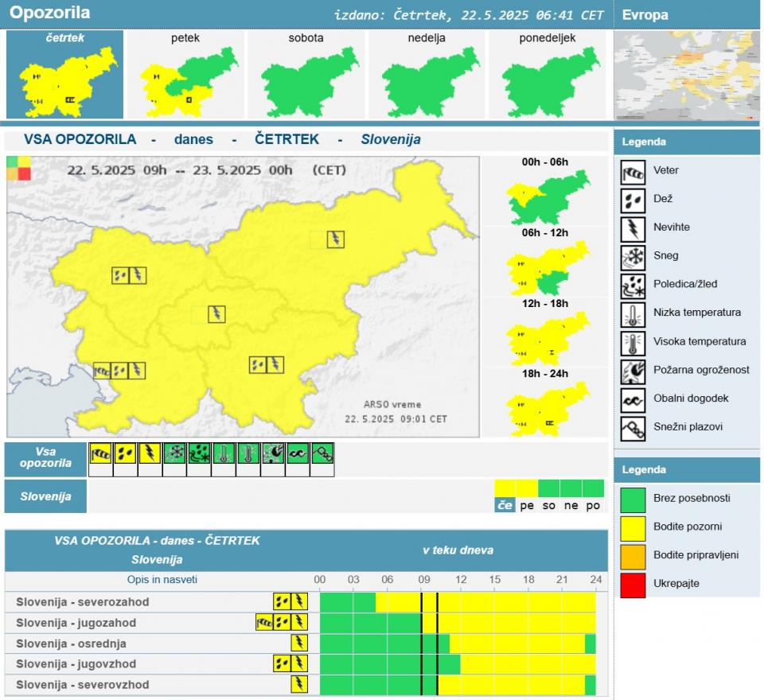
Task: Select the wind (Veter) warning icon filter
Action: tap(101, 454)
